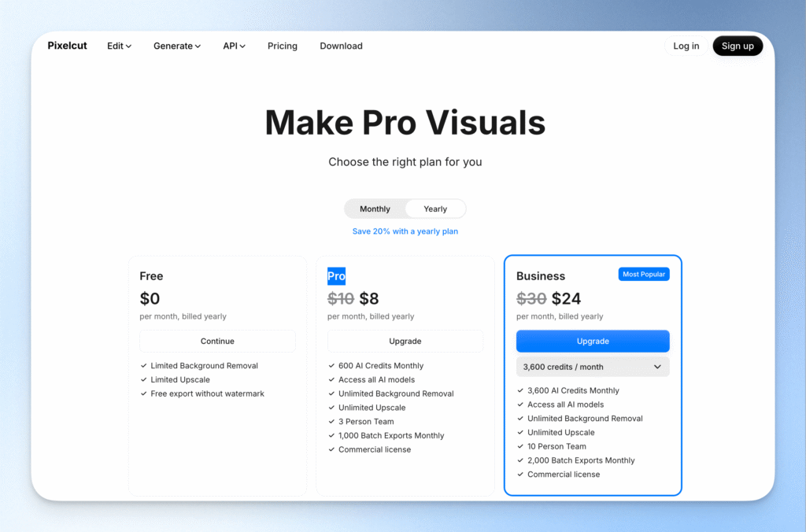Click '3,600 AI Credits Monthly' feature

573,390
